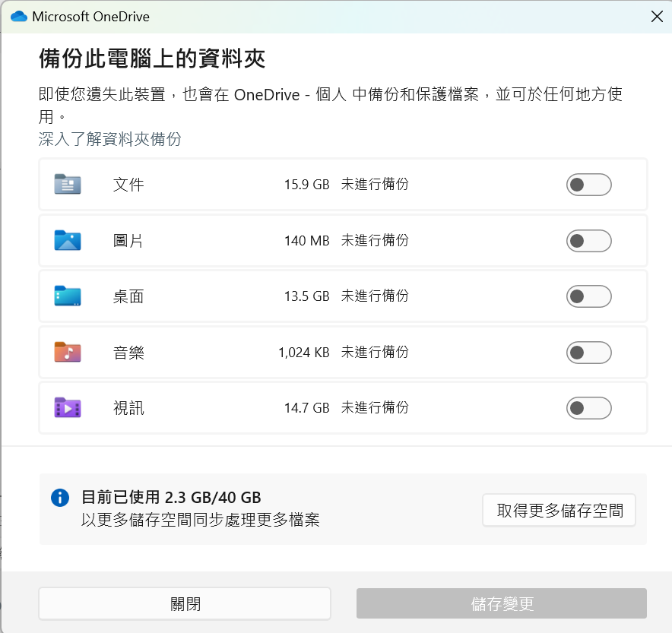Select the 音樂 folder label
The image size is (672, 633).
[128, 353]
